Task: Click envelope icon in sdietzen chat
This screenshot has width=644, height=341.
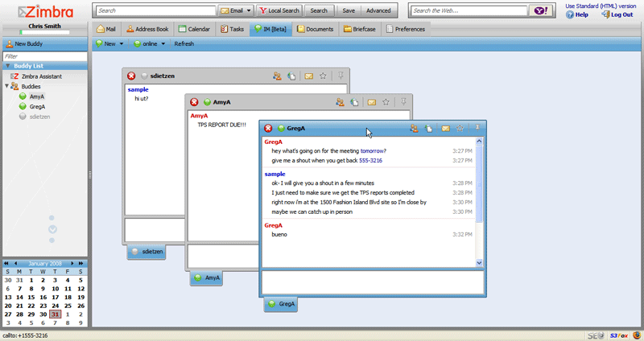Action: click(x=309, y=76)
